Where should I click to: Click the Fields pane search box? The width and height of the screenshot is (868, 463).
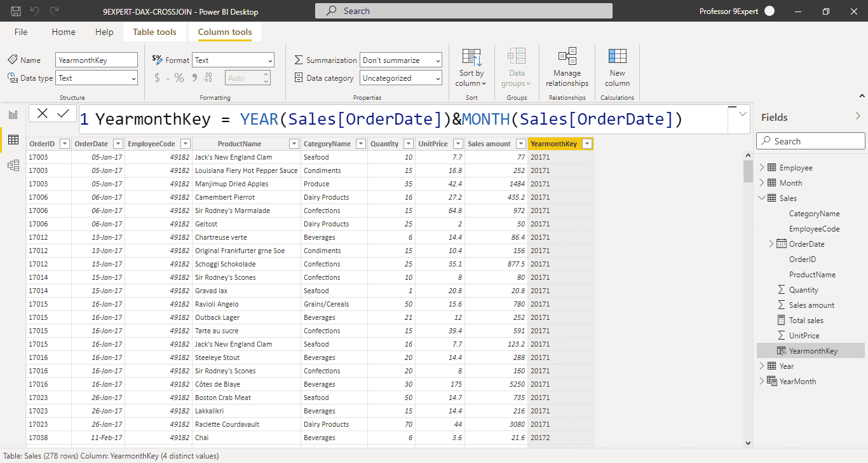coord(811,141)
